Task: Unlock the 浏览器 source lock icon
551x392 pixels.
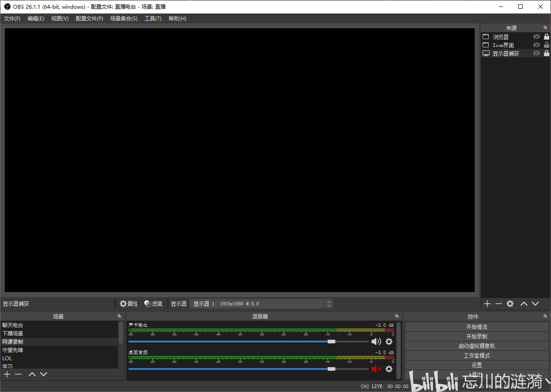Action: pyautogui.click(x=546, y=37)
